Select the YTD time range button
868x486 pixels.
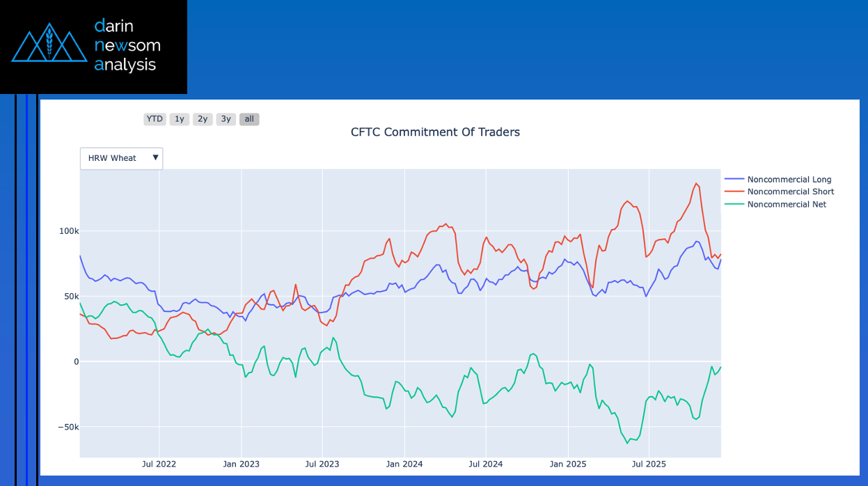click(155, 119)
